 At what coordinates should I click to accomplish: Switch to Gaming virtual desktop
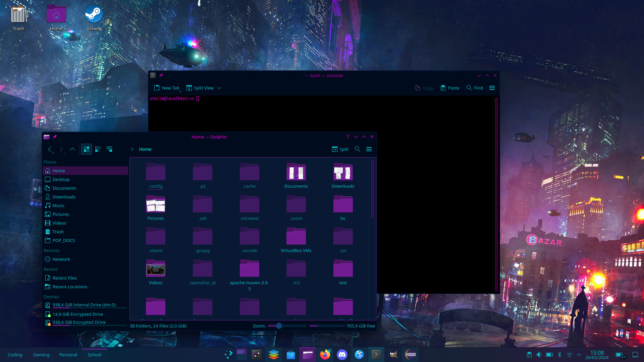pos(41,355)
